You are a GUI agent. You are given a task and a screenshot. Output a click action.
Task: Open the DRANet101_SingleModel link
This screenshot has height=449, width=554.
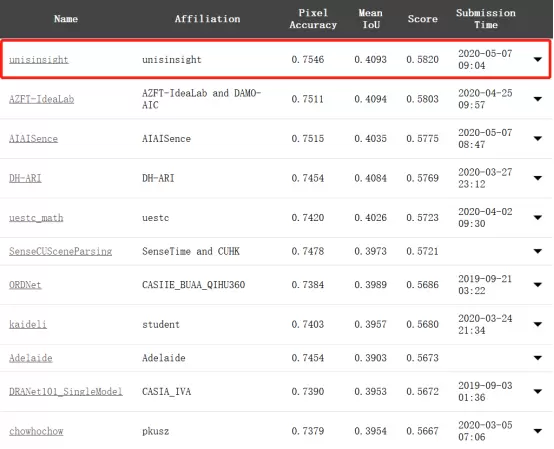point(66,391)
